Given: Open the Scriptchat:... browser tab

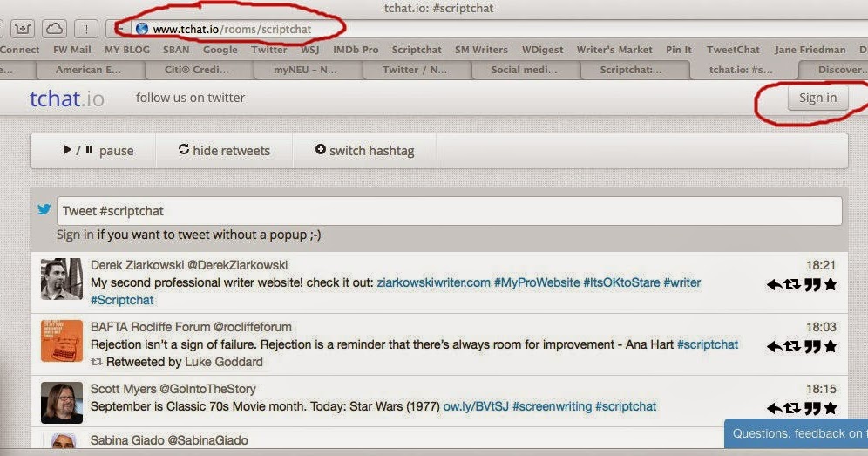Looking at the screenshot, I should pyautogui.click(x=635, y=70).
